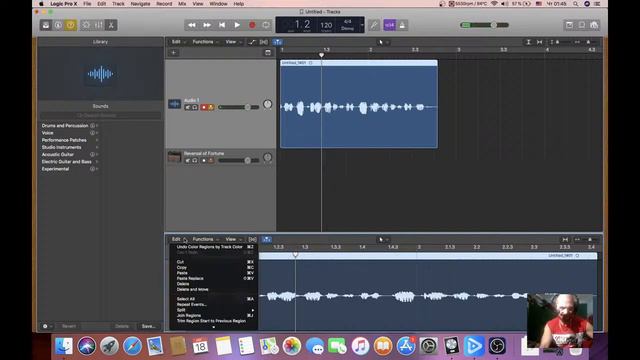This screenshot has width=640, height=360.
Task: Click the Fast Forward transport button
Action: click(207, 25)
